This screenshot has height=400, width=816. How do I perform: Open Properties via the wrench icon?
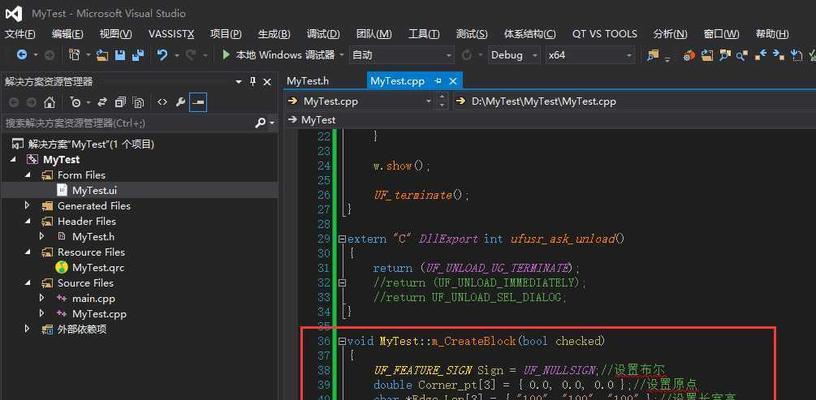pyautogui.click(x=181, y=102)
